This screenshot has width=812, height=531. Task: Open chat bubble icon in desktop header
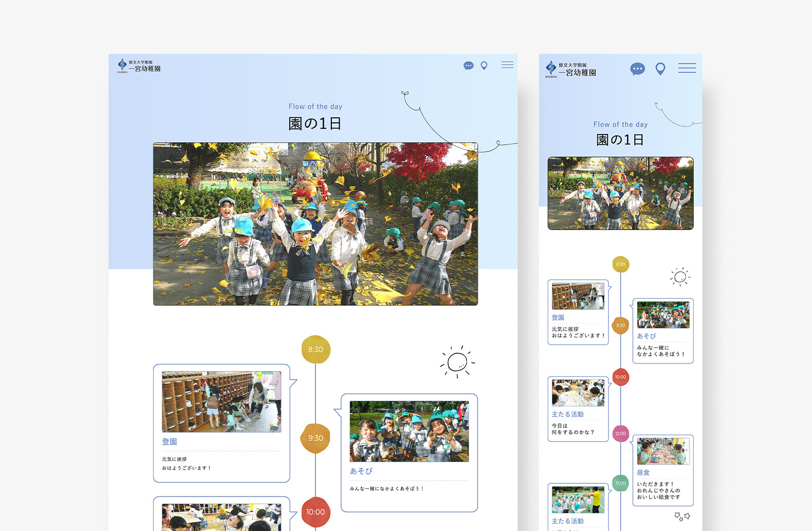tap(468, 65)
